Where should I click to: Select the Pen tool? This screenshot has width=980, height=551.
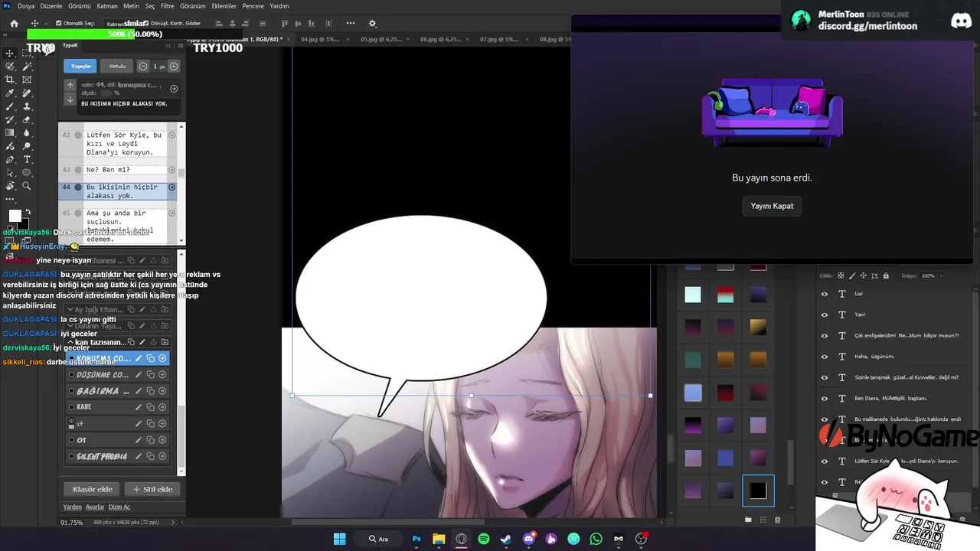click(10, 159)
